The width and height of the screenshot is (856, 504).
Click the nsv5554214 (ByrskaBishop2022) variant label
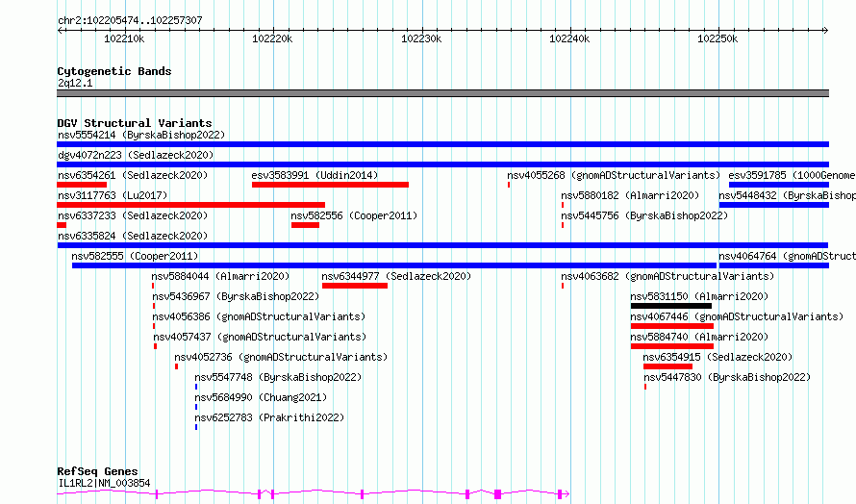(141, 135)
